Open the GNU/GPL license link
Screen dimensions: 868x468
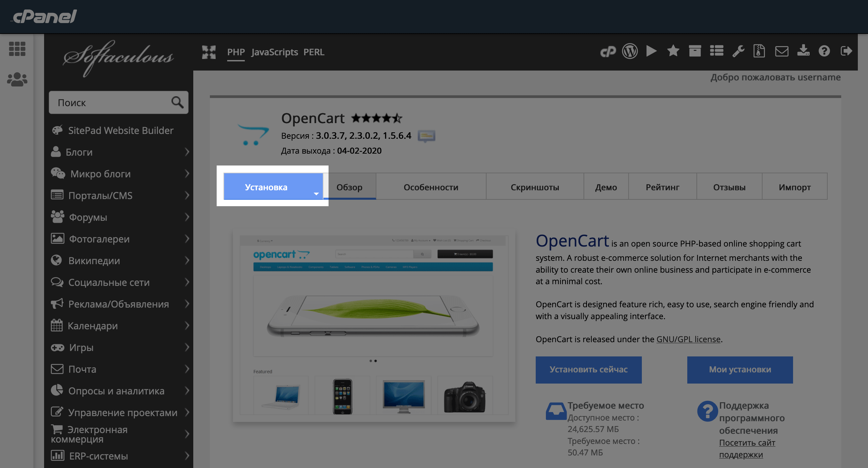pyautogui.click(x=688, y=339)
